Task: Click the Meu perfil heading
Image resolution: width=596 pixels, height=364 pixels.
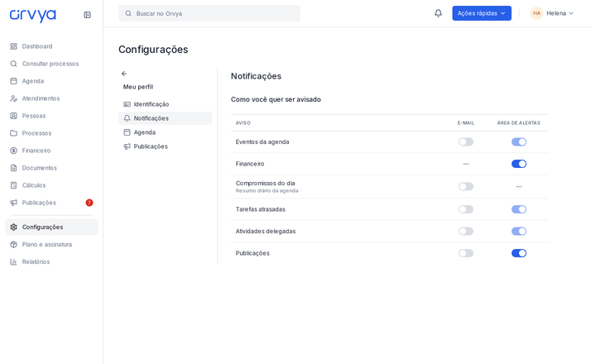Action: point(138,87)
